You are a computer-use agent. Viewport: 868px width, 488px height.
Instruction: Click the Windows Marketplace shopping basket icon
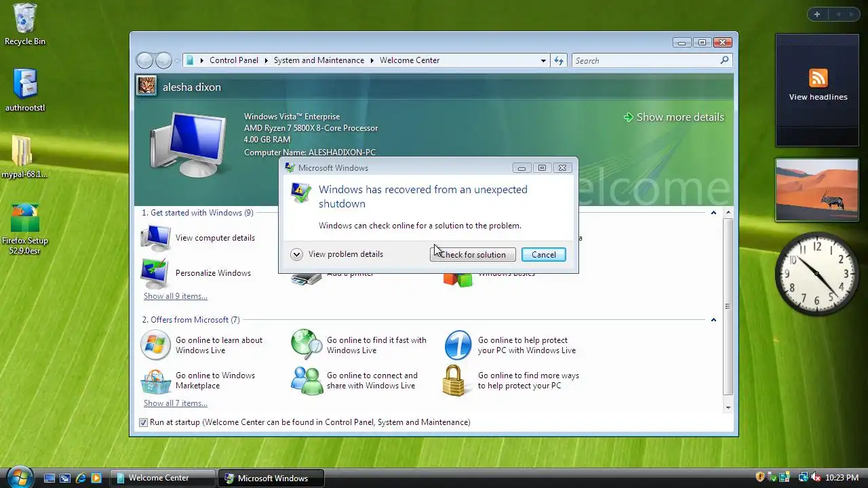[155, 381]
